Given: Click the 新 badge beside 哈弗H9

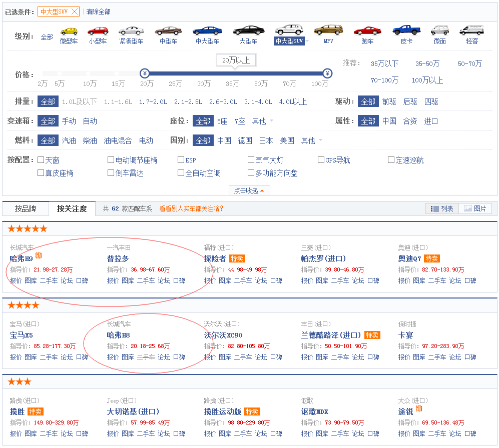Looking at the screenshot, I should click(x=39, y=255).
